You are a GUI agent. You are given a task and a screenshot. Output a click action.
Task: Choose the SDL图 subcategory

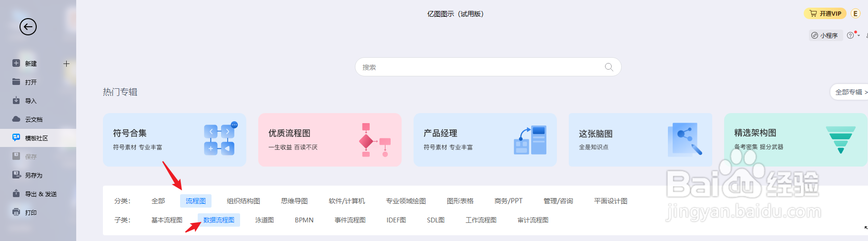pyautogui.click(x=436, y=220)
